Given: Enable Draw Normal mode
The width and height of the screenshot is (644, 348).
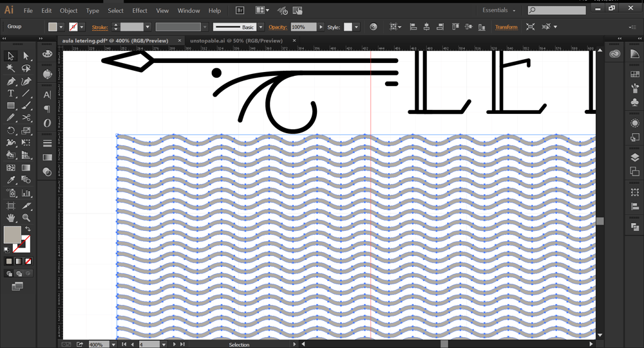Looking at the screenshot, I should pos(9,274).
